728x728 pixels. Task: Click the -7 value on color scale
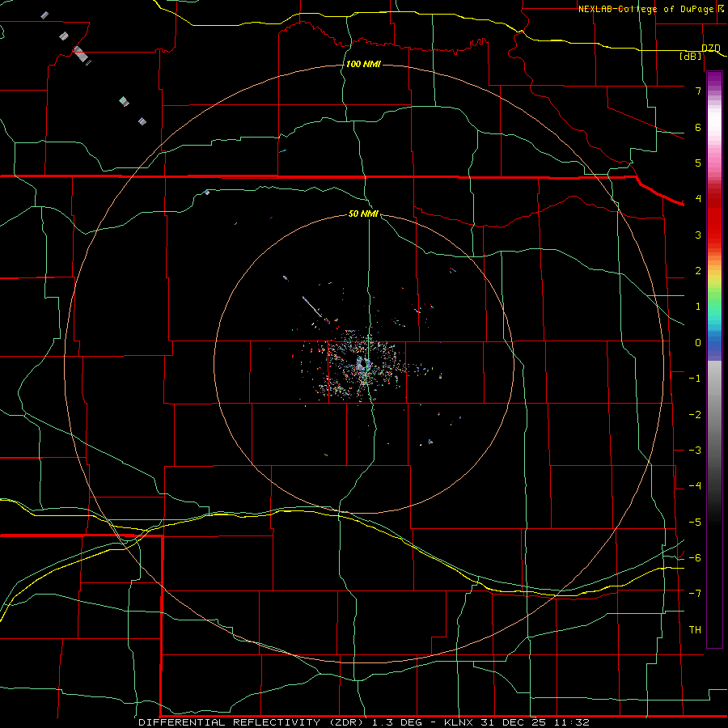tap(695, 594)
